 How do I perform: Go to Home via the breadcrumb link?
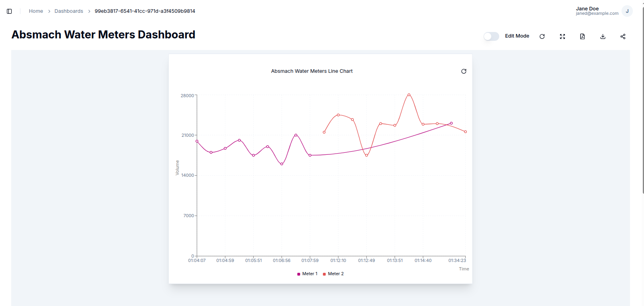pos(36,11)
